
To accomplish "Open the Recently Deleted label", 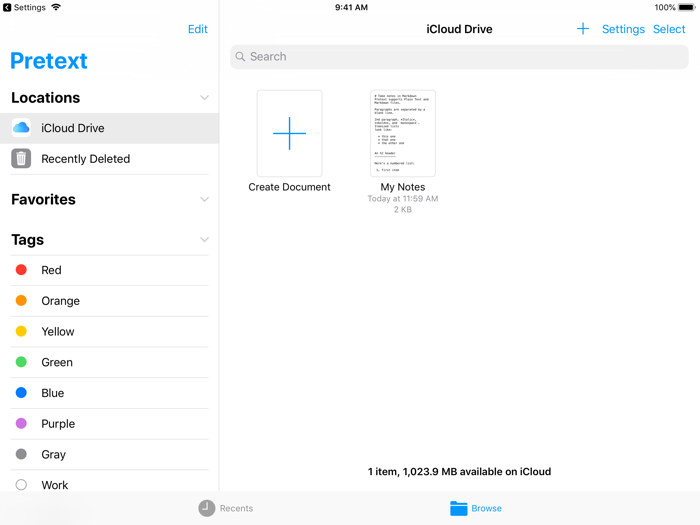I will click(x=86, y=159).
